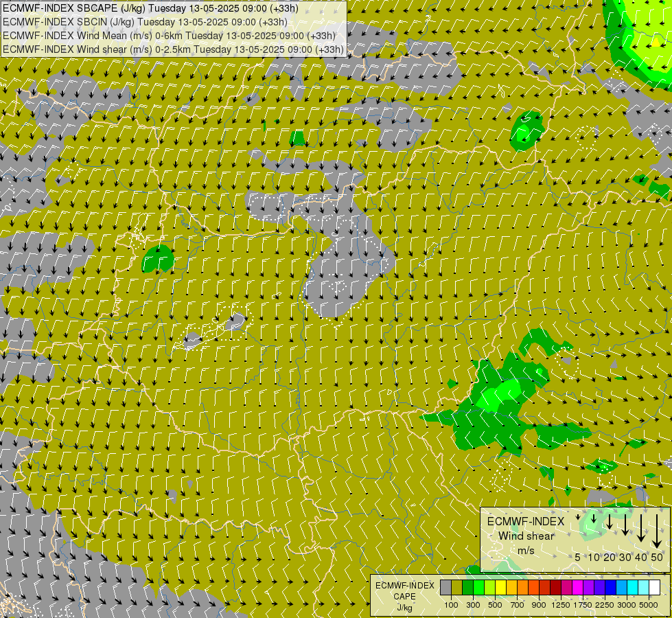Click 'ECMWF-INDEX' text in wind shear legend
Viewport: 672px width, 618px height.
(x=526, y=521)
